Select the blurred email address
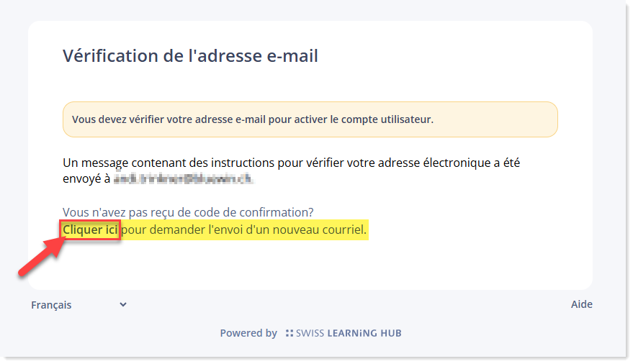 click(184, 178)
